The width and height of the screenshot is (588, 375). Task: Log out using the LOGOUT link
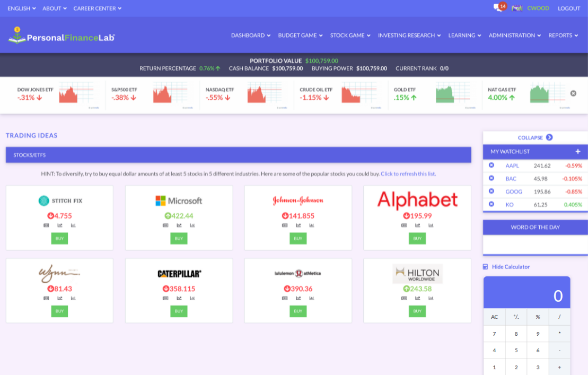point(569,8)
